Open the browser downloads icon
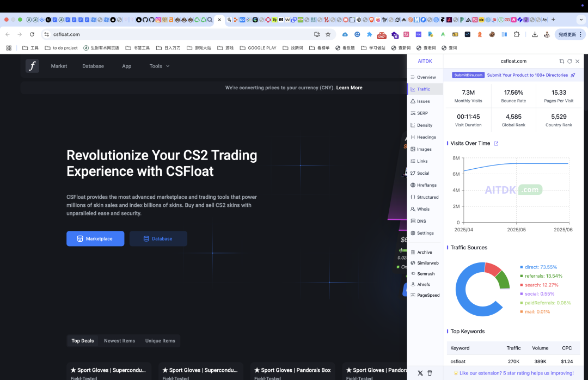 coord(535,34)
